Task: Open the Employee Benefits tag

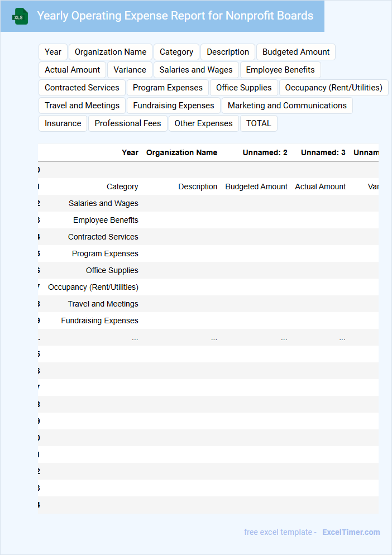Action: tap(280, 70)
